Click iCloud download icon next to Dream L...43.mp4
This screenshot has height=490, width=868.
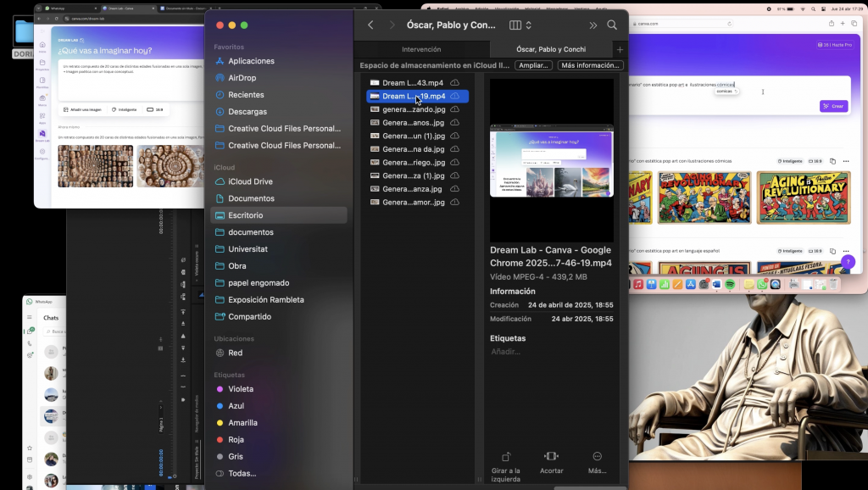coord(455,83)
